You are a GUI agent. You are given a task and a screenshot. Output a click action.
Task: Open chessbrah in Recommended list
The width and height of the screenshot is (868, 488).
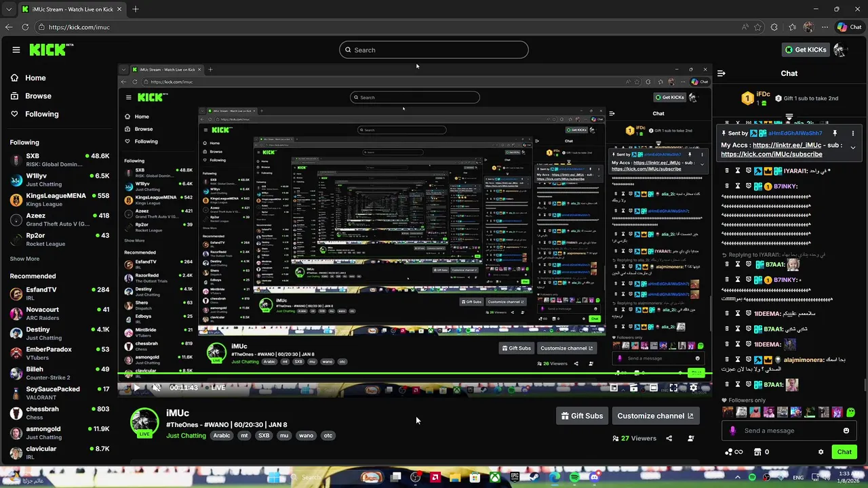coord(60,413)
